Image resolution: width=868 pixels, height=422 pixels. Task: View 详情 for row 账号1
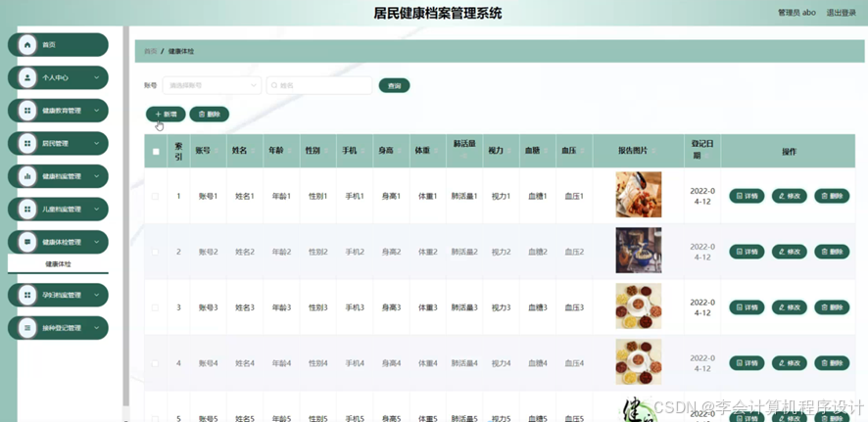747,196
